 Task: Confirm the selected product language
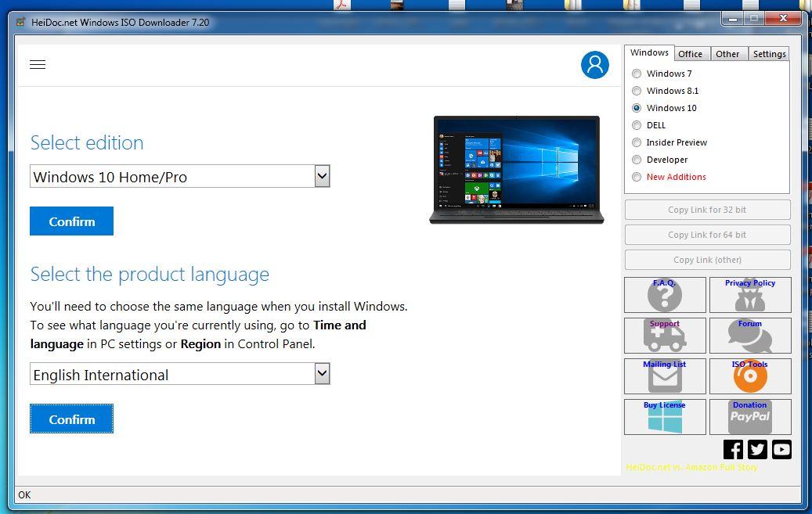(71, 419)
